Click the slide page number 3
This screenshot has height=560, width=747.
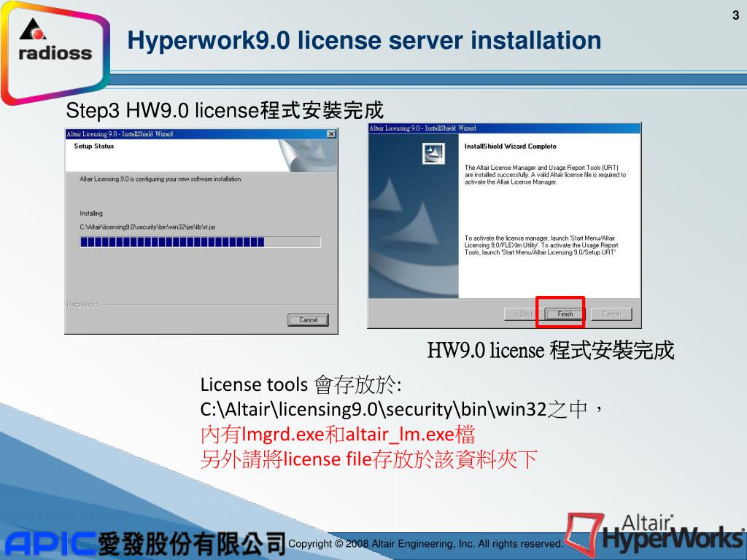(735, 15)
